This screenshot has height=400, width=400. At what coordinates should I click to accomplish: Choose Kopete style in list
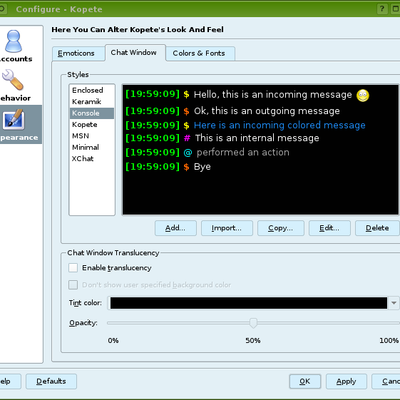[92, 124]
